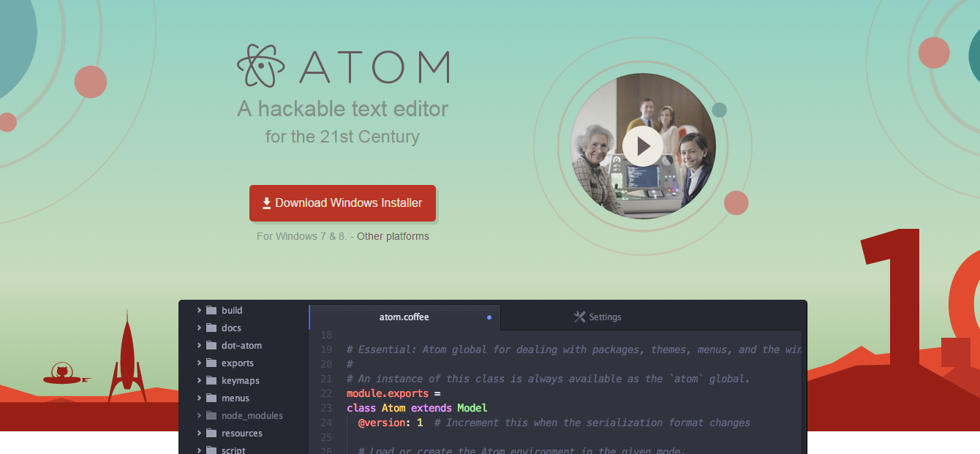Expand the script folder chevron
Image resolution: width=980 pixels, height=454 pixels.
click(x=199, y=450)
